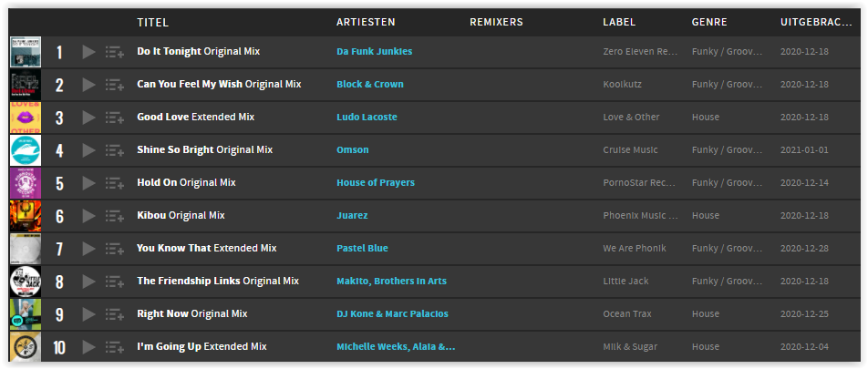Add I'm Going Up to queue
This screenshot has width=868, height=369.
(115, 347)
